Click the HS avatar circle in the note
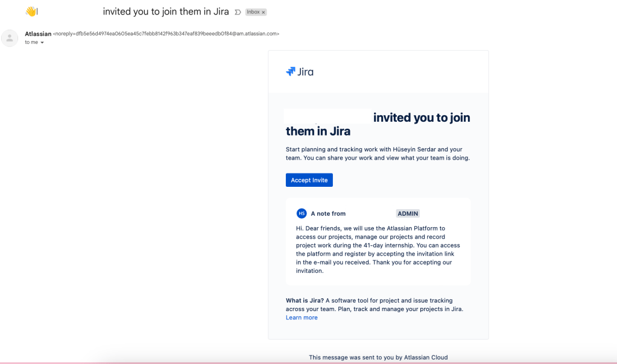 tap(302, 213)
